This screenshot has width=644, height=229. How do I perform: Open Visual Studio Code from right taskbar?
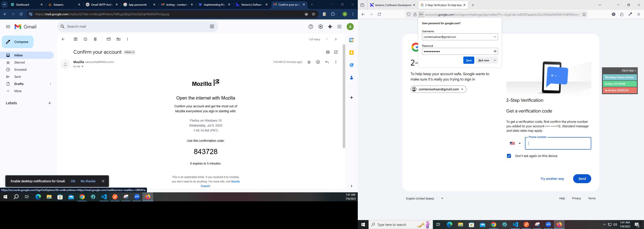point(515,225)
